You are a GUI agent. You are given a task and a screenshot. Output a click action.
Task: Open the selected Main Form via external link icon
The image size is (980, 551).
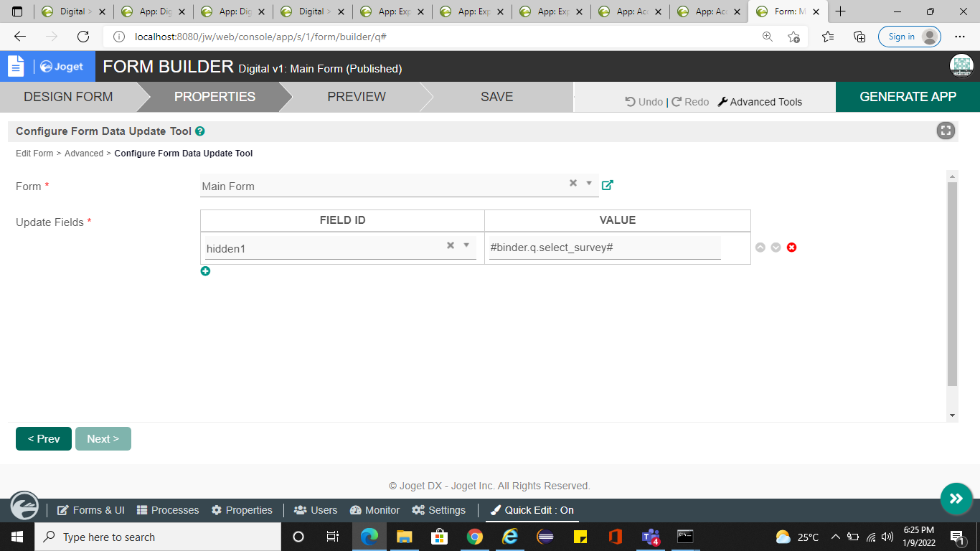(x=607, y=185)
